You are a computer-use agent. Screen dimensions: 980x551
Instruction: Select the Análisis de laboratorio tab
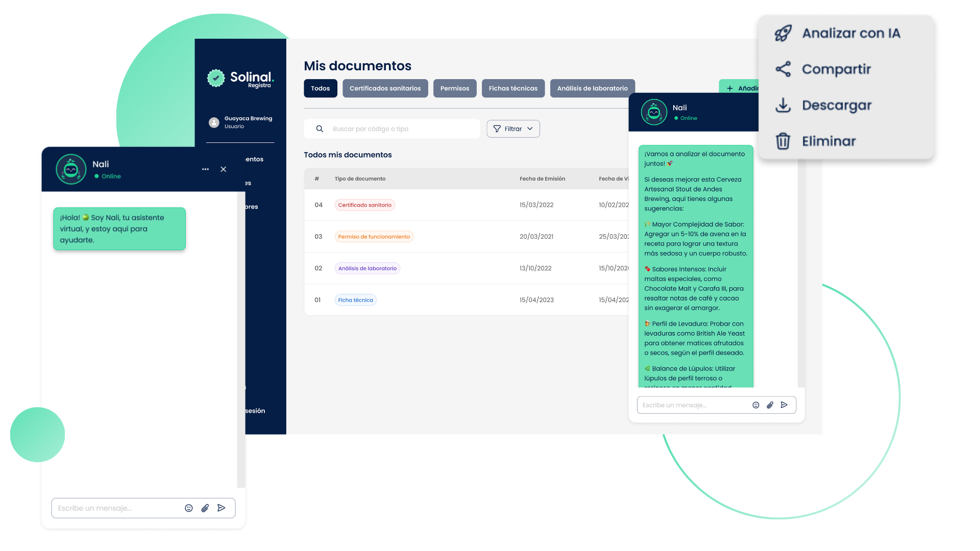tap(592, 88)
